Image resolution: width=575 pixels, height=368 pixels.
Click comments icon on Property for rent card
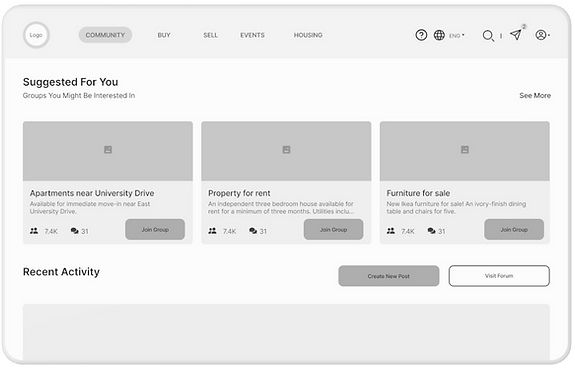tap(253, 231)
